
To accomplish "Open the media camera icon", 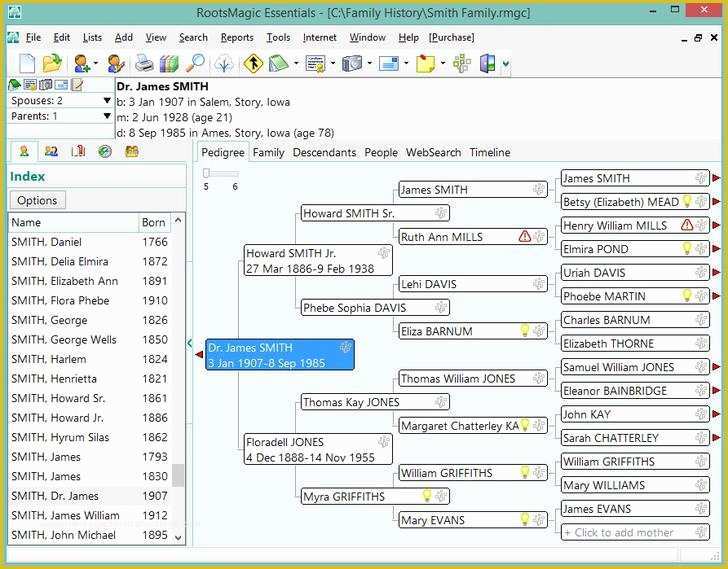I will (x=352, y=63).
